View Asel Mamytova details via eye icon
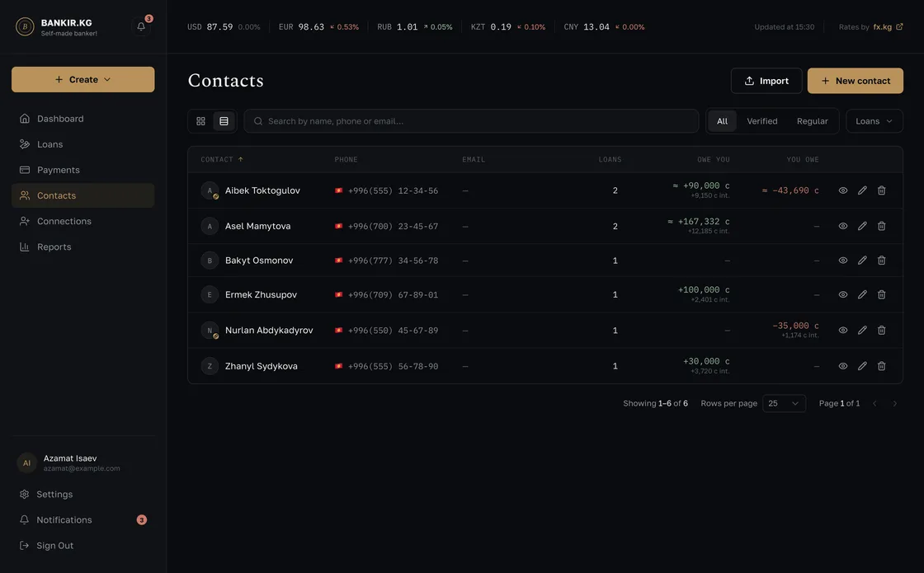Viewport: 924px width, 573px height. tap(843, 226)
